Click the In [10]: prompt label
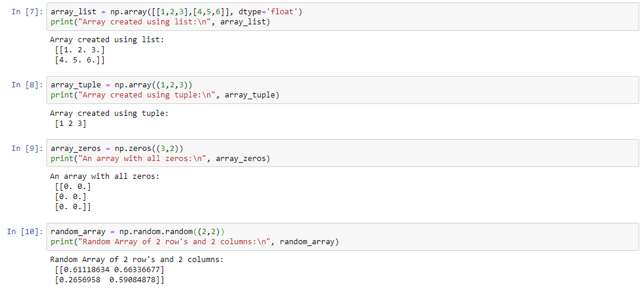 coord(24,232)
